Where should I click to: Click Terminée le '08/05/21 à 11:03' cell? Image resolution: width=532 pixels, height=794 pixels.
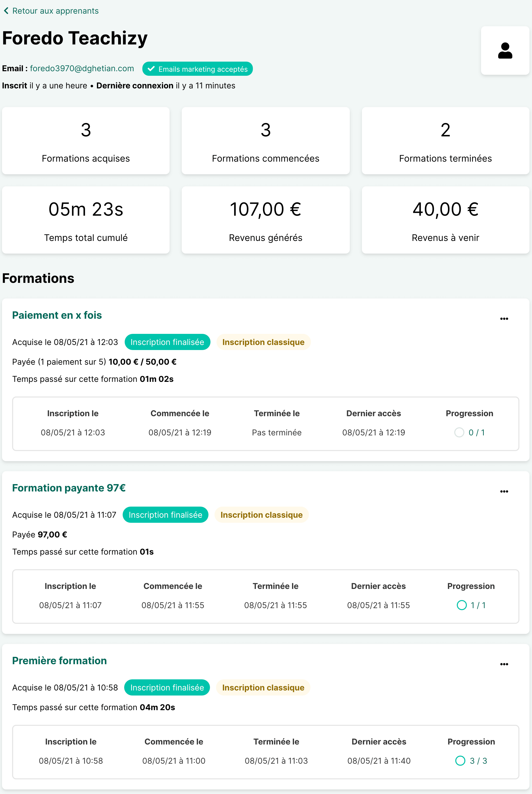click(x=276, y=761)
